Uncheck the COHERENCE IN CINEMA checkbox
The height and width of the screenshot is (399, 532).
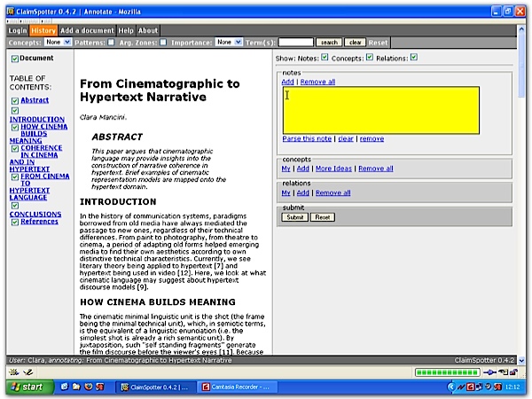(14, 149)
